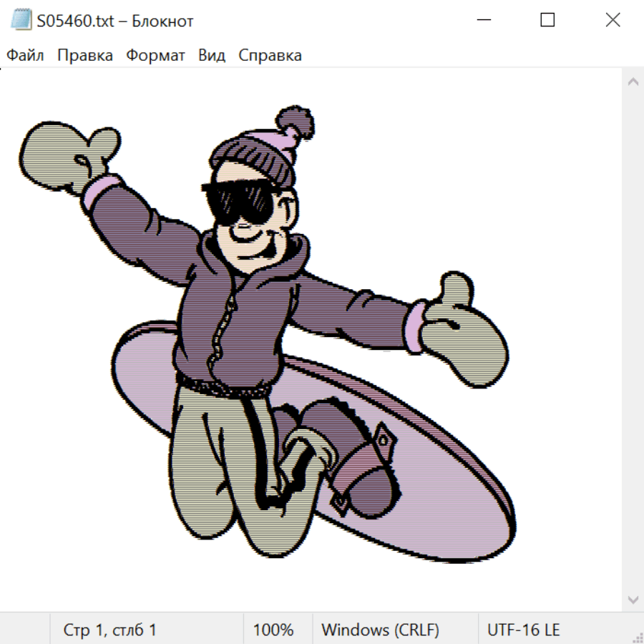
Task: Click the scrollbar down arrow
Action: coord(633,599)
